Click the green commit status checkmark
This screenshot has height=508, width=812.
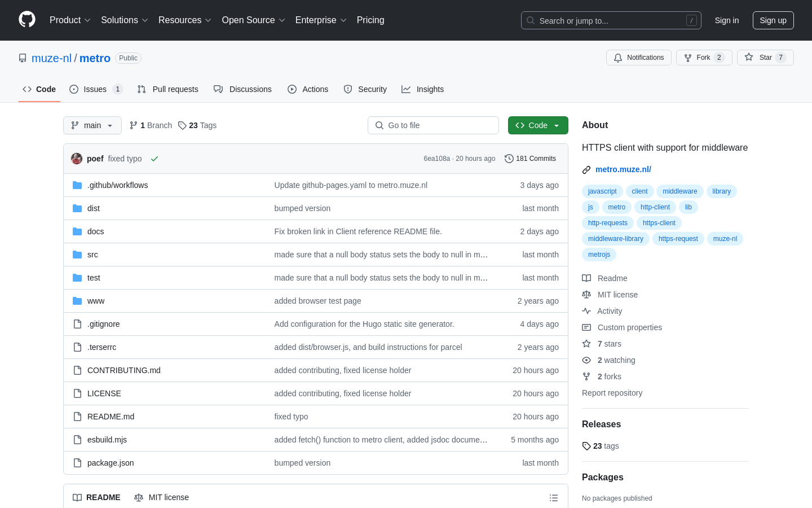(155, 159)
